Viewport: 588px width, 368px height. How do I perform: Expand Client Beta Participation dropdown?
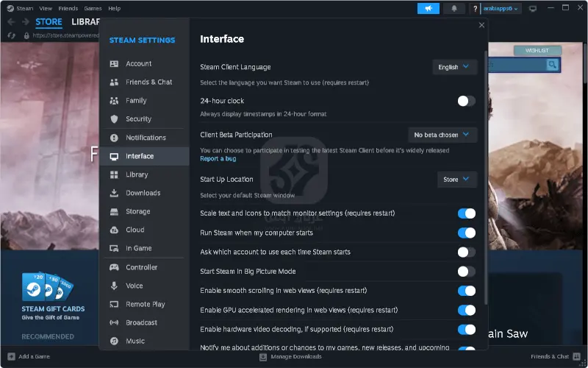[442, 135]
